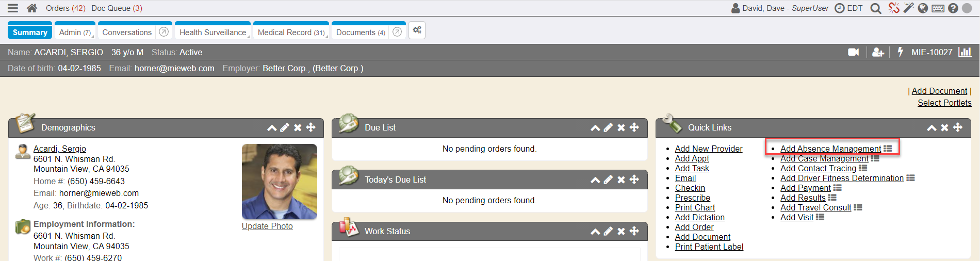980x261 pixels.
Task: Click the magnifying glass search icon
Action: 875,8
